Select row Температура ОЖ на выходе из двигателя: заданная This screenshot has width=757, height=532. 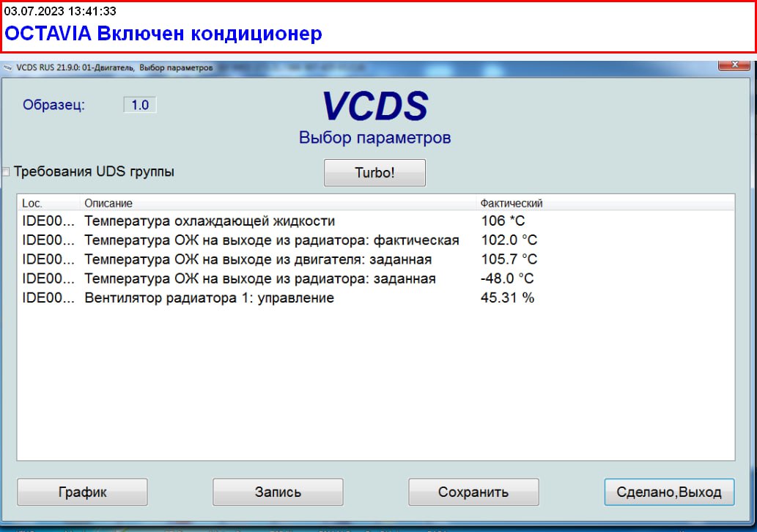[x=376, y=259]
